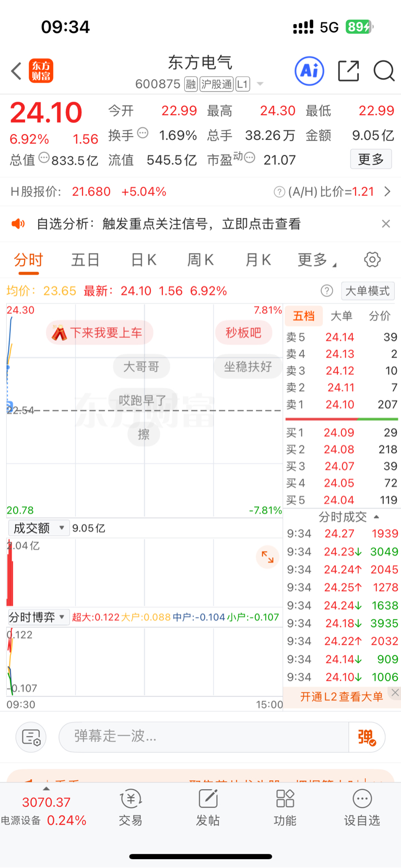Tap the 24.27 trade with volume 1939
This screenshot has width=401, height=868.
343,534
